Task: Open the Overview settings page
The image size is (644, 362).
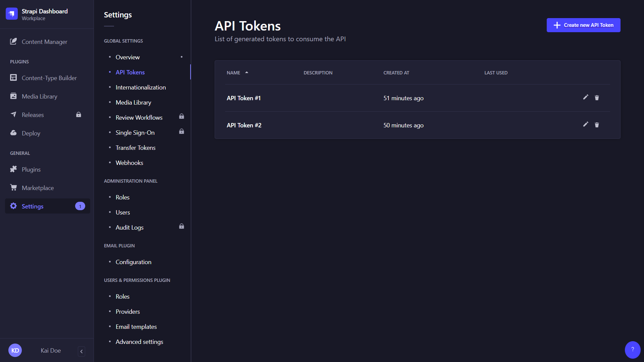Action: point(127,57)
